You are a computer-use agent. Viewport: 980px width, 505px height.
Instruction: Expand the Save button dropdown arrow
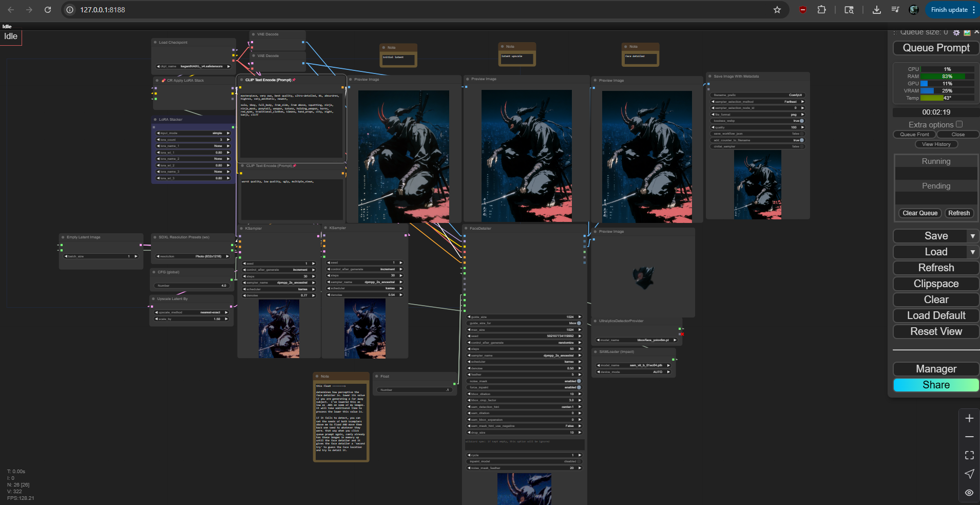tap(972, 236)
